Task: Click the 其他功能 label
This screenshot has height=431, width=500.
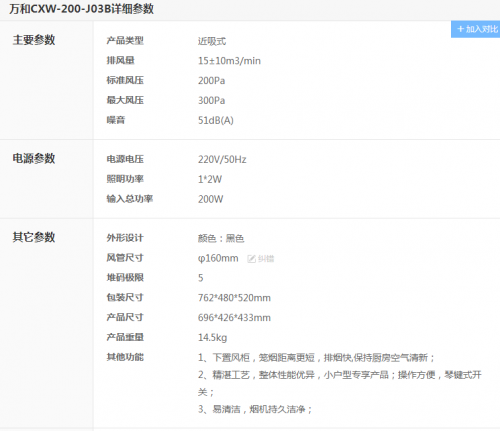Action: (125, 357)
